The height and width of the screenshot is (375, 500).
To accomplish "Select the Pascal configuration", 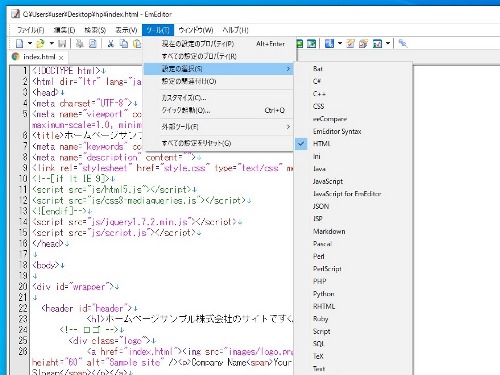I will (x=353, y=244).
